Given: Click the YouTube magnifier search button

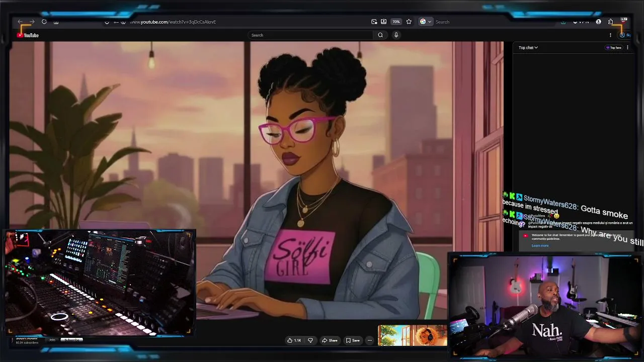Looking at the screenshot, I should click(380, 35).
